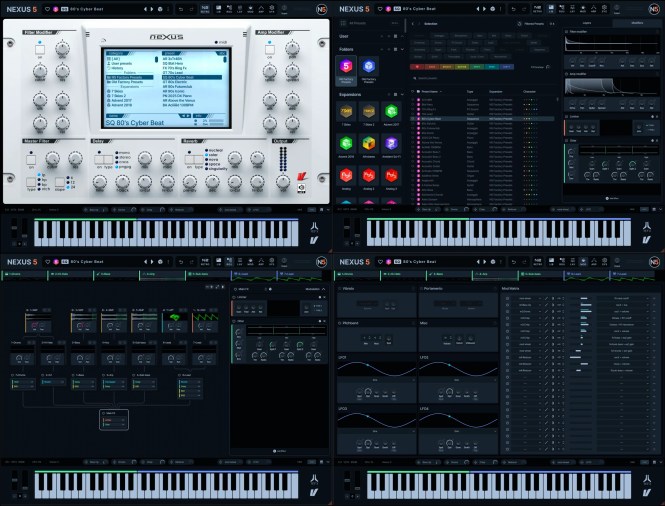Open the LFO2 waveform dropdown

(457, 380)
